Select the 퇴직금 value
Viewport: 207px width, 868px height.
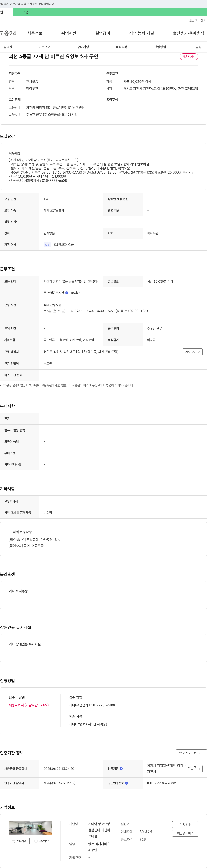tap(151, 340)
